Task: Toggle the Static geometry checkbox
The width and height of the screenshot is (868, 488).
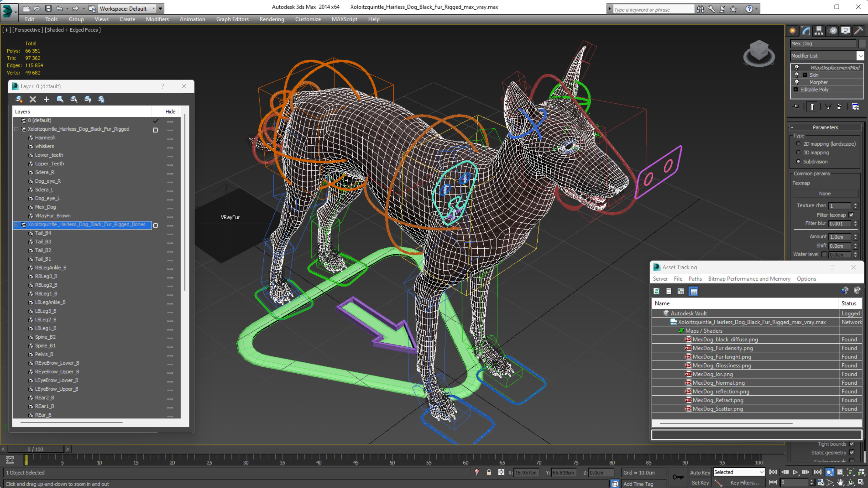Action: pyautogui.click(x=852, y=453)
